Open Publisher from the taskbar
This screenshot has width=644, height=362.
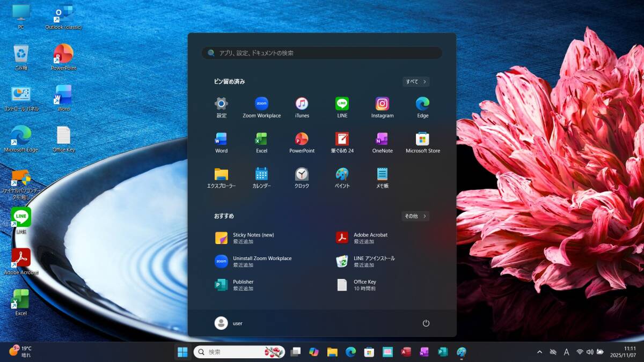[x=443, y=352]
